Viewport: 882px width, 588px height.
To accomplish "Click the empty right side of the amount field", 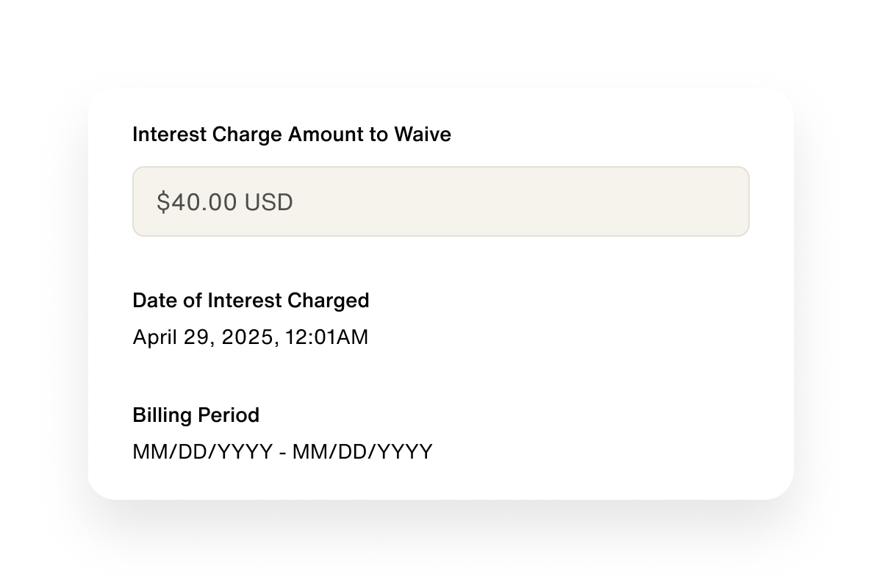I will coord(625,201).
